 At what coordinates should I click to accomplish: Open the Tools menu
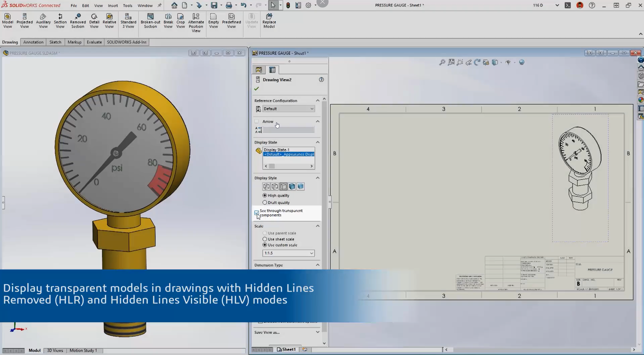127,5
